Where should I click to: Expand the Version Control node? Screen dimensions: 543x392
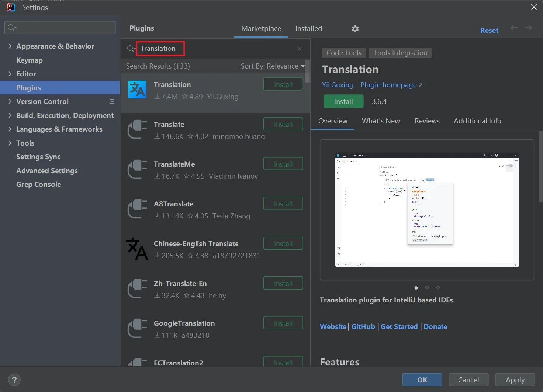(10, 101)
